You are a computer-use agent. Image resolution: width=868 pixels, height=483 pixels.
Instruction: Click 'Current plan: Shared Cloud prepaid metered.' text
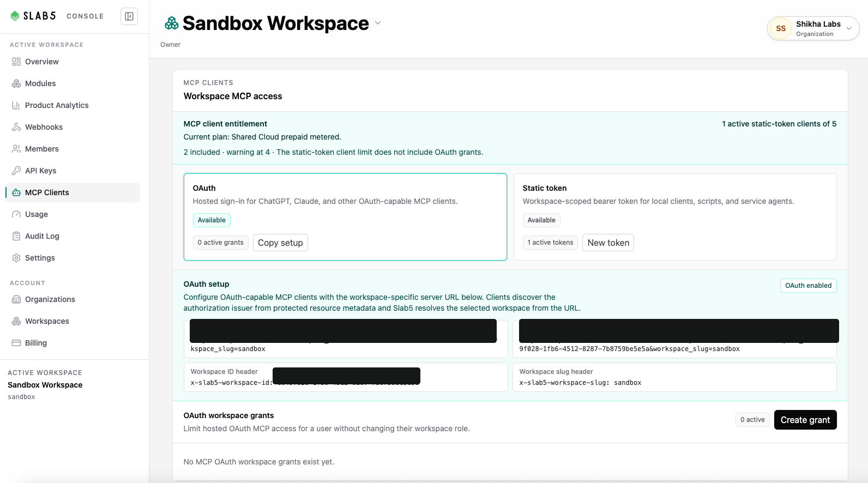pos(262,137)
